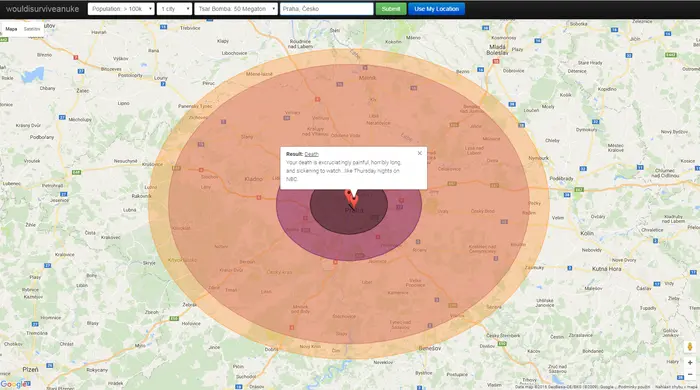Switch to the Mapa map view tab
The width and height of the screenshot is (700, 390).
click(11, 29)
